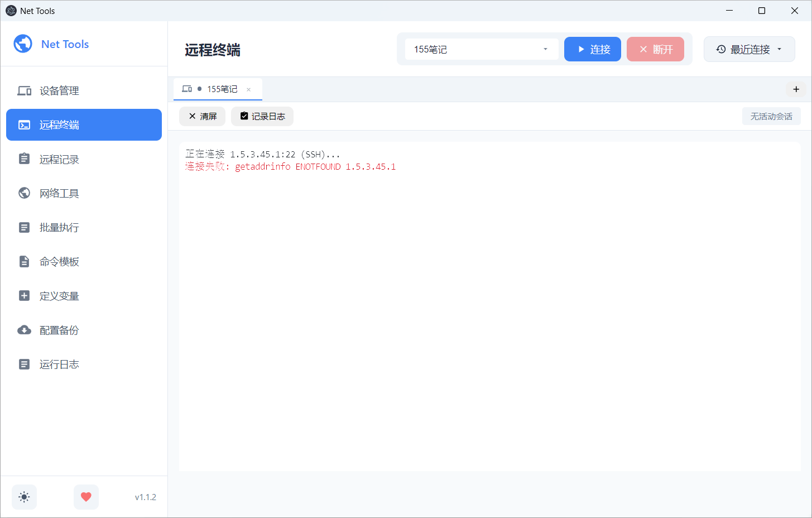Click inside the terminal output area
Screen dimensions: 812x518
[489, 306]
